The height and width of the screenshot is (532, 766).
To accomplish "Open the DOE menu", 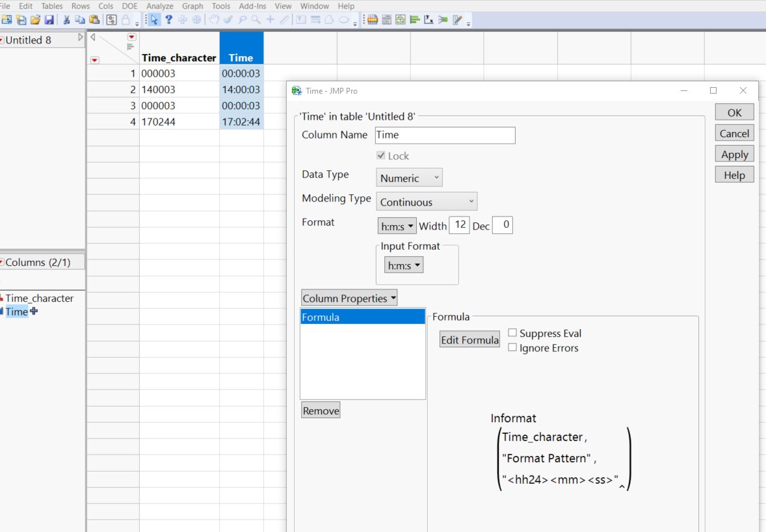I will click(x=129, y=6).
